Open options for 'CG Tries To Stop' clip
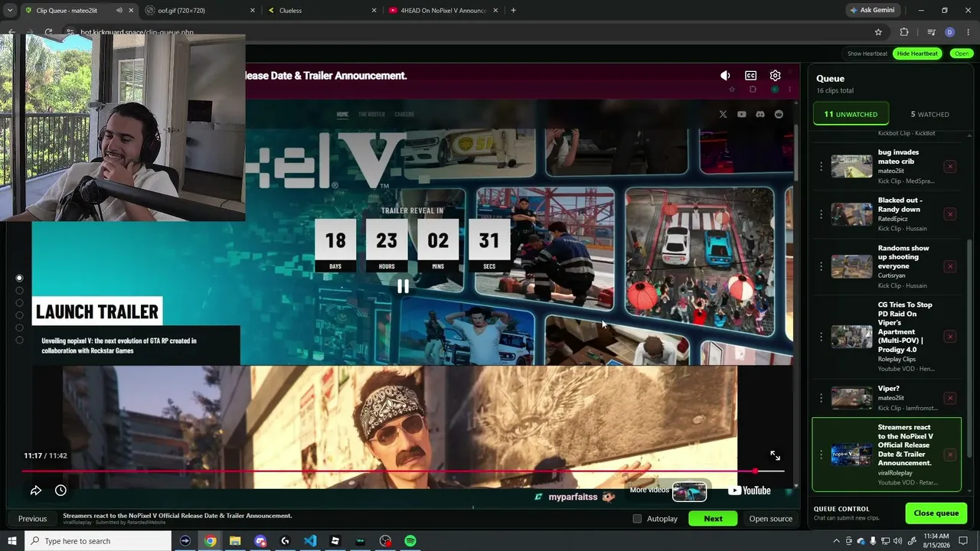The height and width of the screenshot is (551, 980). [x=822, y=337]
